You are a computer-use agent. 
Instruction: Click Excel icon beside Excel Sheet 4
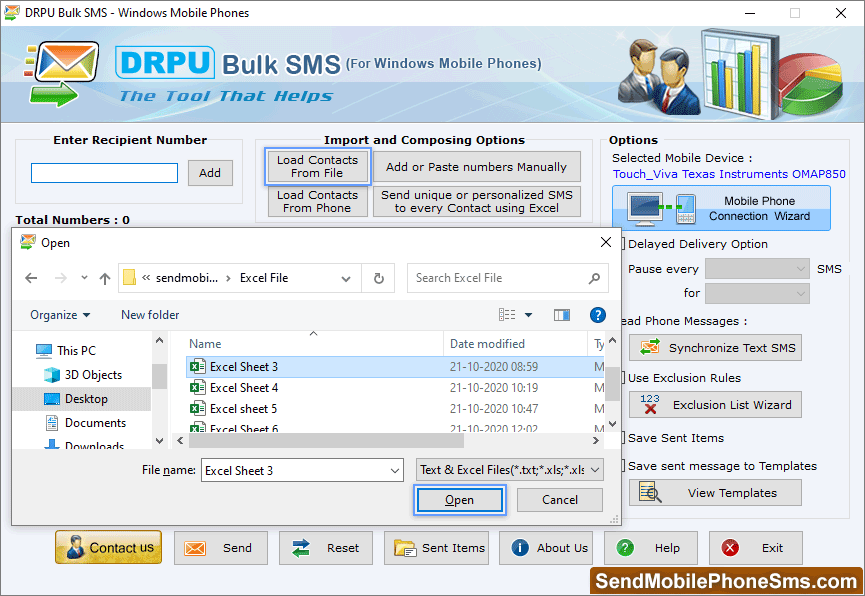pos(197,388)
